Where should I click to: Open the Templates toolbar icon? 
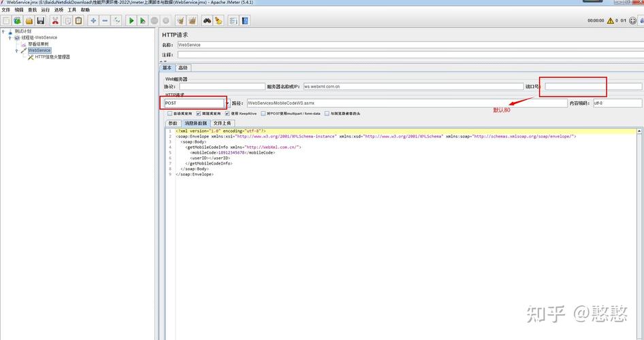18,20
